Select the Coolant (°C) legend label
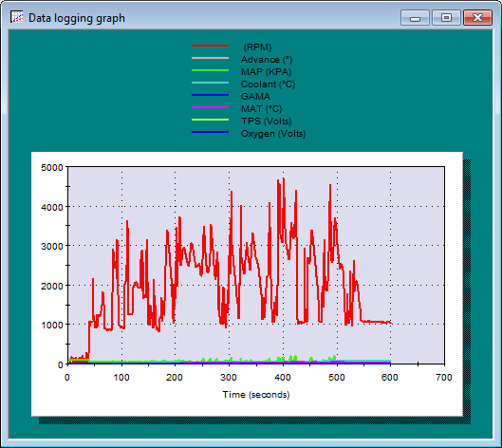Screen dimensions: 502x448 (268, 84)
